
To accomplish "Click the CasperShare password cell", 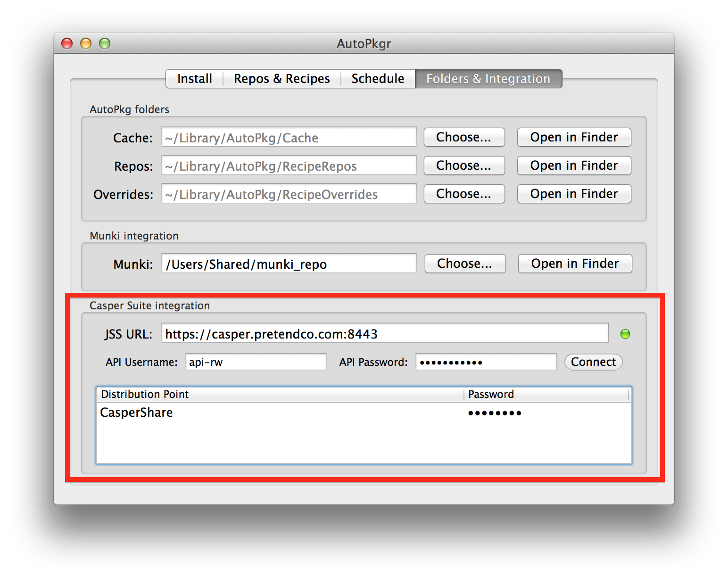I will (x=547, y=413).
